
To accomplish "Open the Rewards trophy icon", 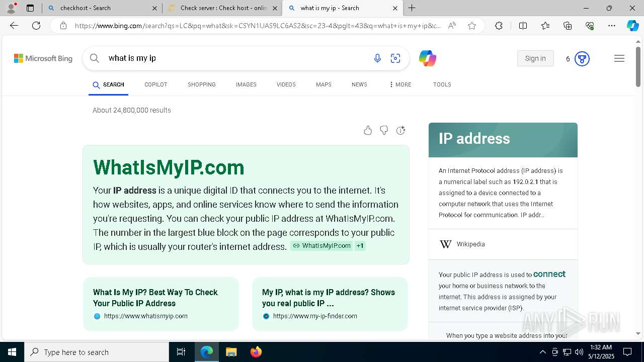I will (582, 59).
